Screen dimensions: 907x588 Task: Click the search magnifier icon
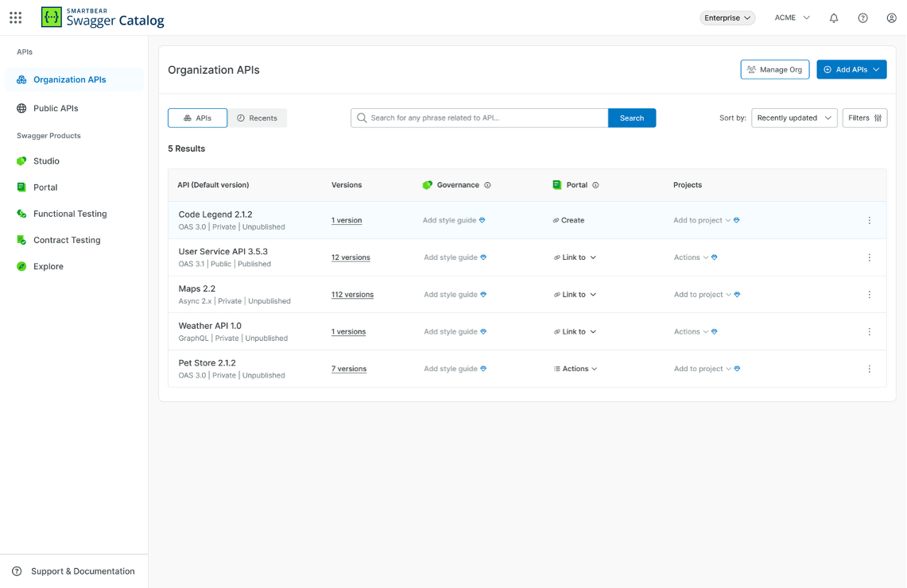point(362,118)
